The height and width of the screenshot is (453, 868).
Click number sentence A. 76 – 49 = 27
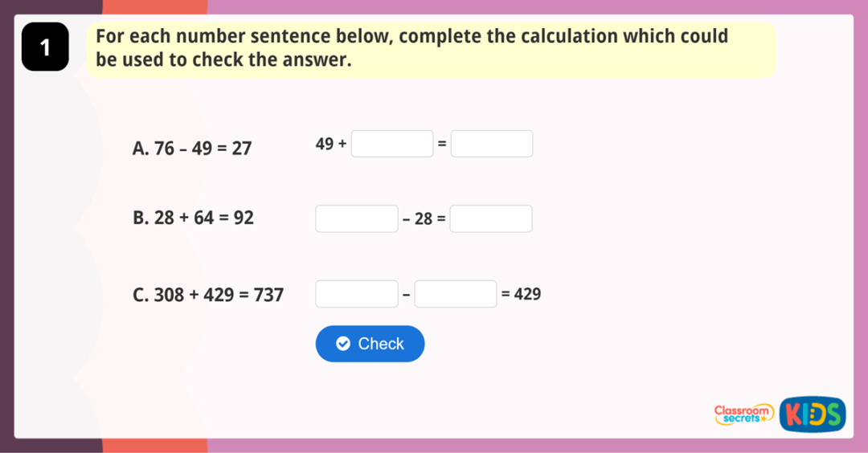coord(192,149)
